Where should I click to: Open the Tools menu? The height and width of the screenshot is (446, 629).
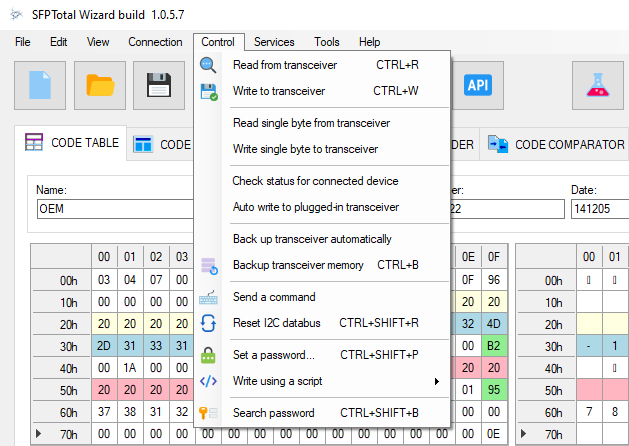pyautogui.click(x=327, y=42)
